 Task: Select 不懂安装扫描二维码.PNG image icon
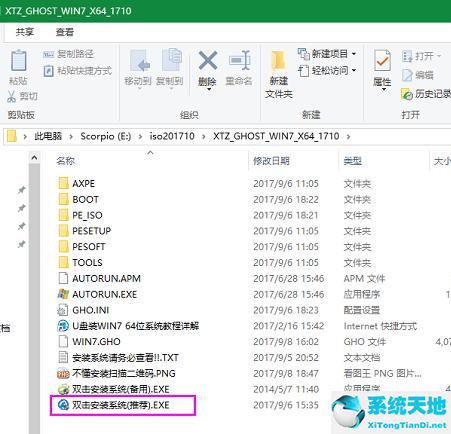(x=63, y=373)
